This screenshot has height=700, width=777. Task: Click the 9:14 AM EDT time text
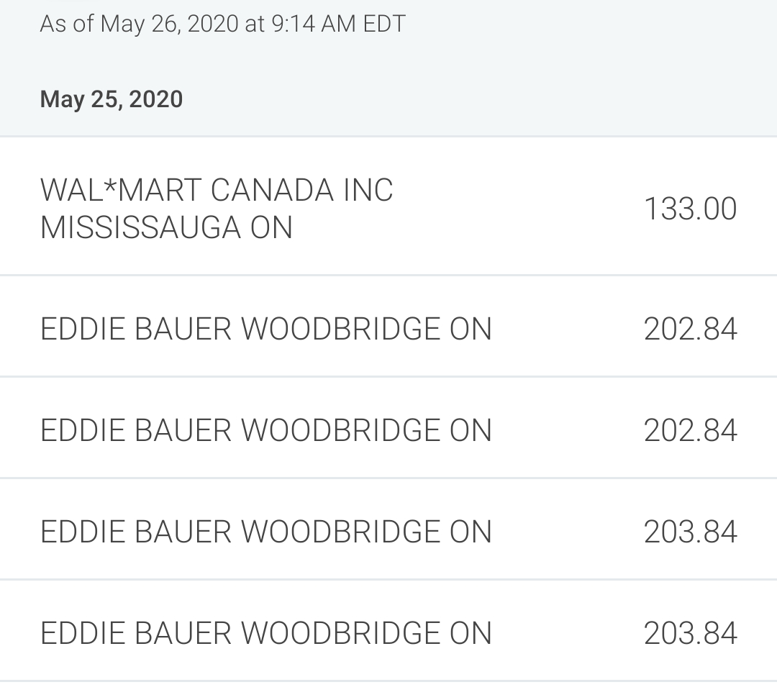(x=338, y=24)
